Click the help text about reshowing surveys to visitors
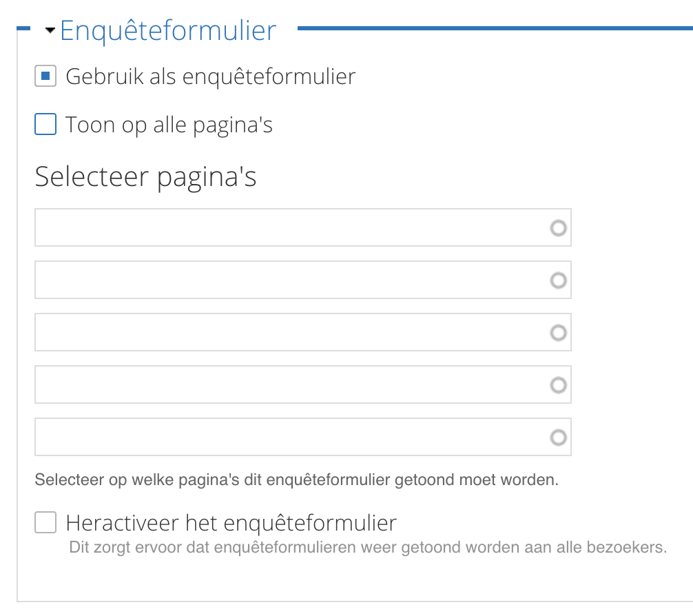This screenshot has height=616, width=693. pos(368,549)
